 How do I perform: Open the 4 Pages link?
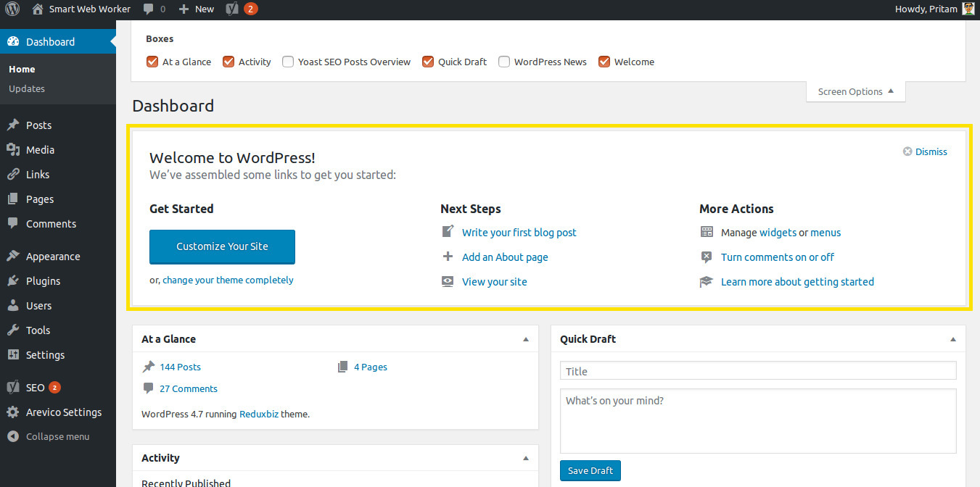click(371, 367)
